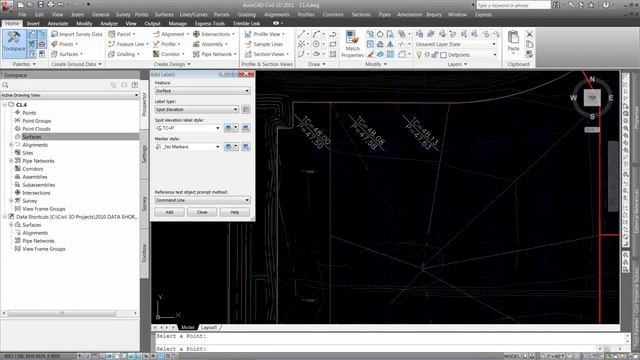Select the Profile tool in Create Design

click(167, 44)
